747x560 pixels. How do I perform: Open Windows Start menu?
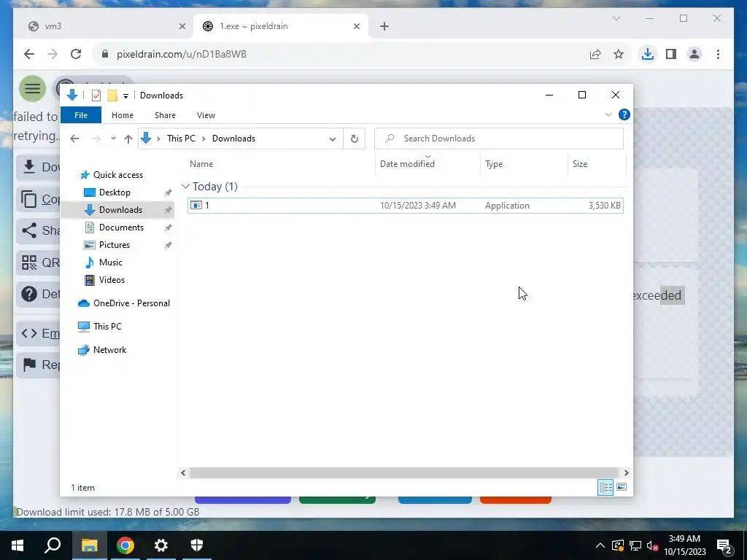(18, 545)
